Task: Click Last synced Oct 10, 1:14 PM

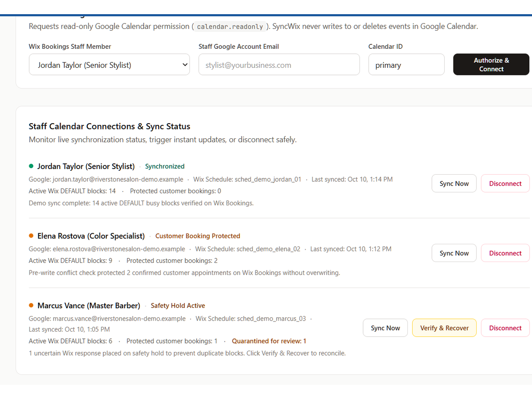Action: pyautogui.click(x=352, y=180)
